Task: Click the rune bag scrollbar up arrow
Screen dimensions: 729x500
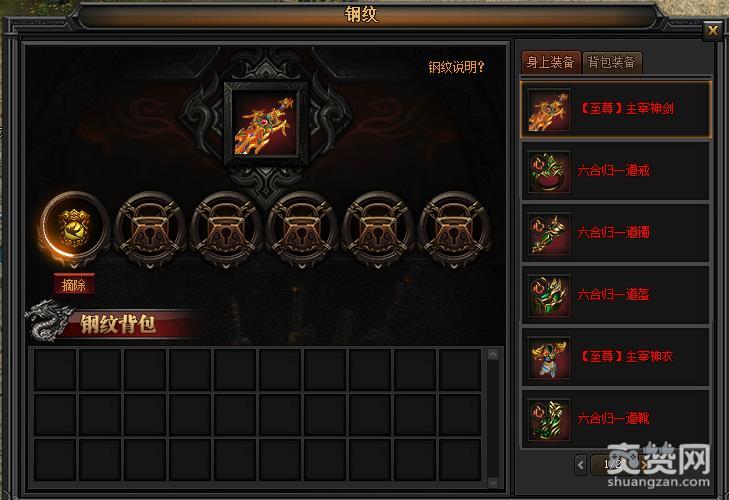Action: [493, 355]
